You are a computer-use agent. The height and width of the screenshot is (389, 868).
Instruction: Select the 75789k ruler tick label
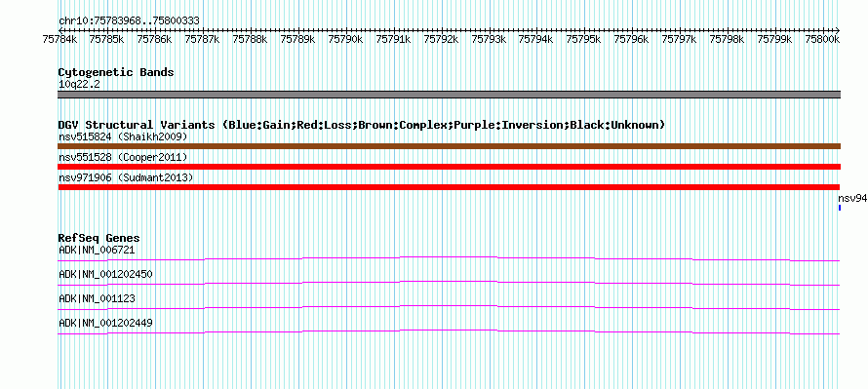click(x=297, y=39)
